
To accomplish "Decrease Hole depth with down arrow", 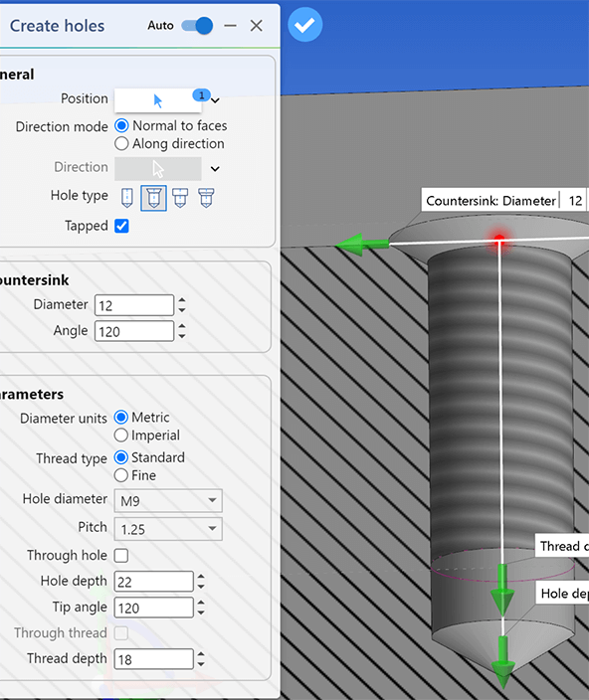I will pyautogui.click(x=201, y=587).
